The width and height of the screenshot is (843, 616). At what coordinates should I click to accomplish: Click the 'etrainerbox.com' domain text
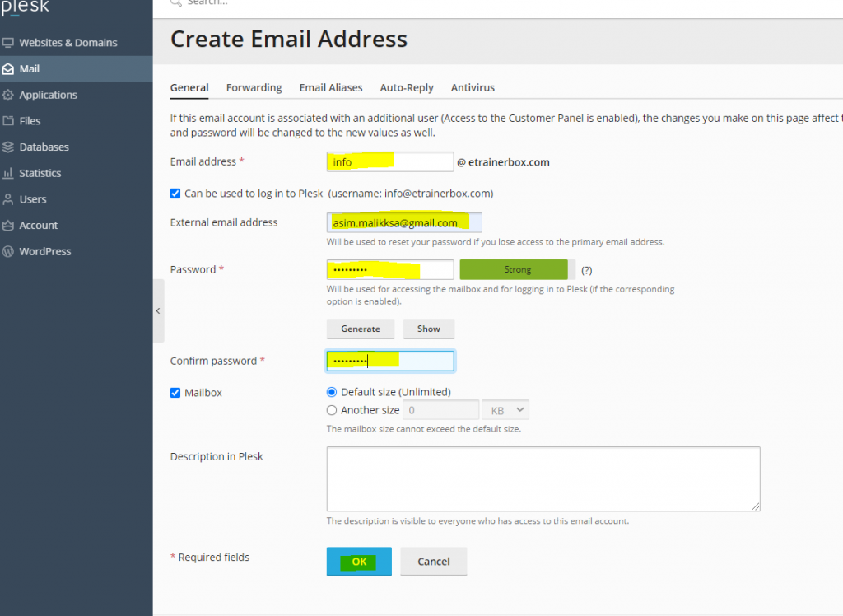509,162
